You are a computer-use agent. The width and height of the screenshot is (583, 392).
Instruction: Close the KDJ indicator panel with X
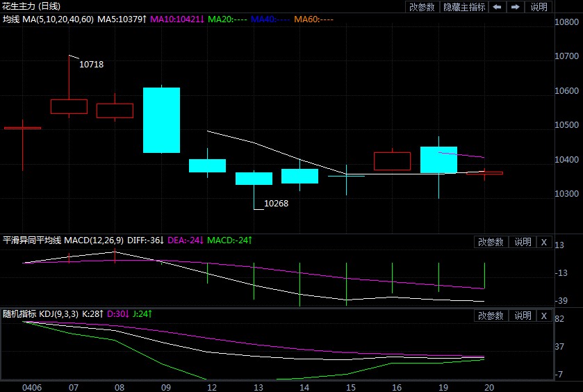(543, 316)
